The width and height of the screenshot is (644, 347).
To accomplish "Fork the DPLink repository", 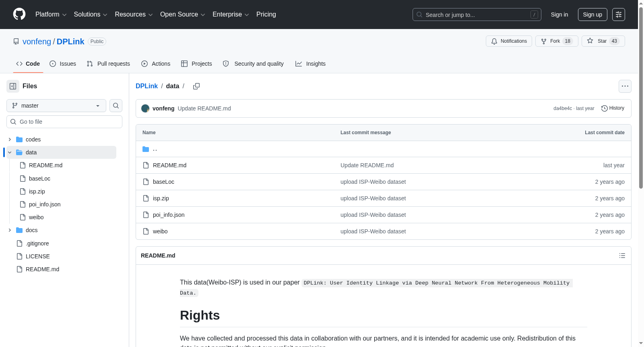I will (x=557, y=41).
